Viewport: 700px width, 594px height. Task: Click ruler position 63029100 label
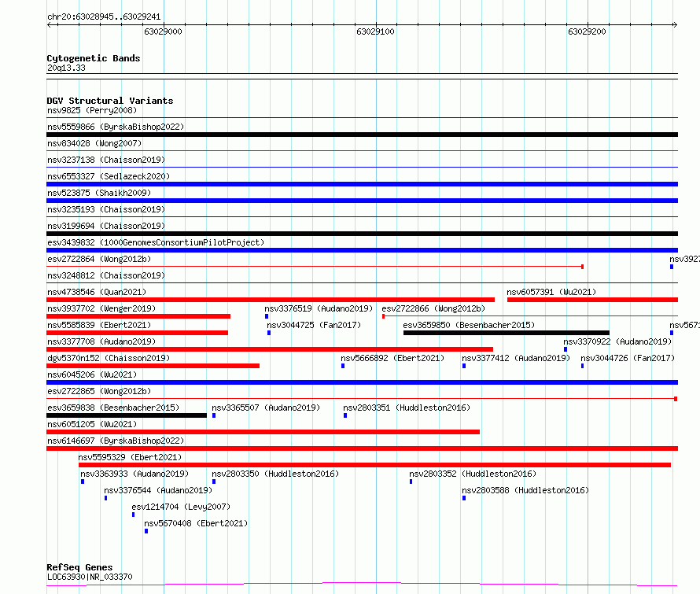375,31
